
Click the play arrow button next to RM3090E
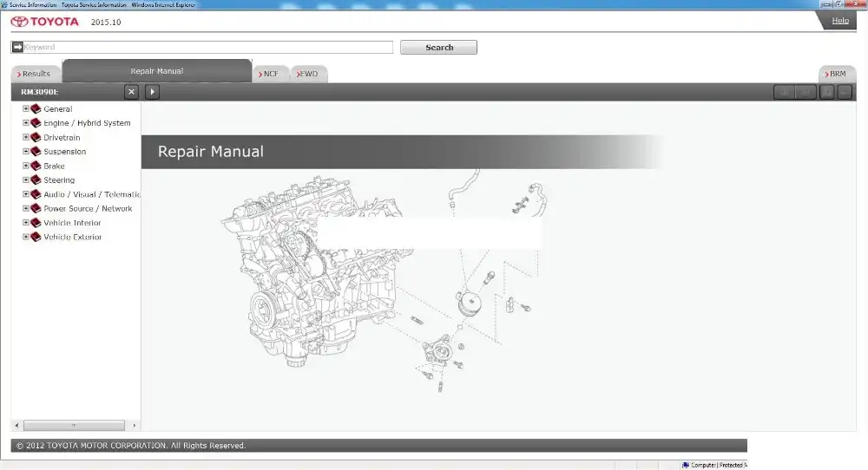click(x=152, y=92)
